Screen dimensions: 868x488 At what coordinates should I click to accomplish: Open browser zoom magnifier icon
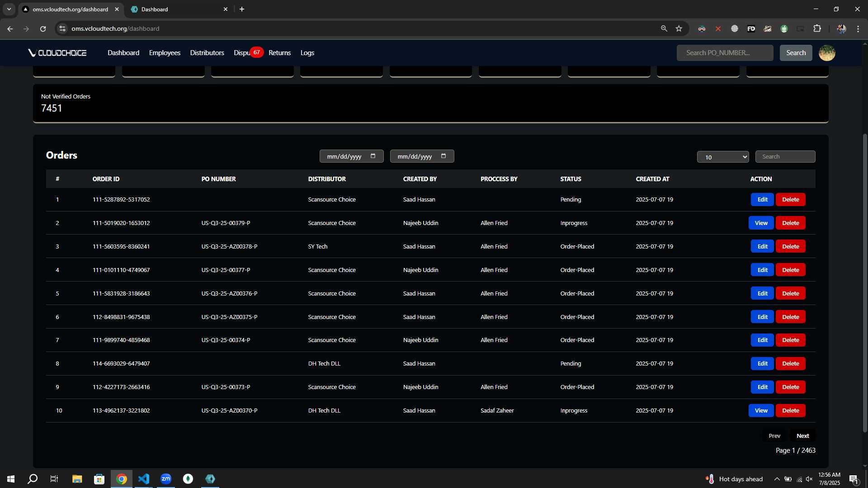click(664, 28)
